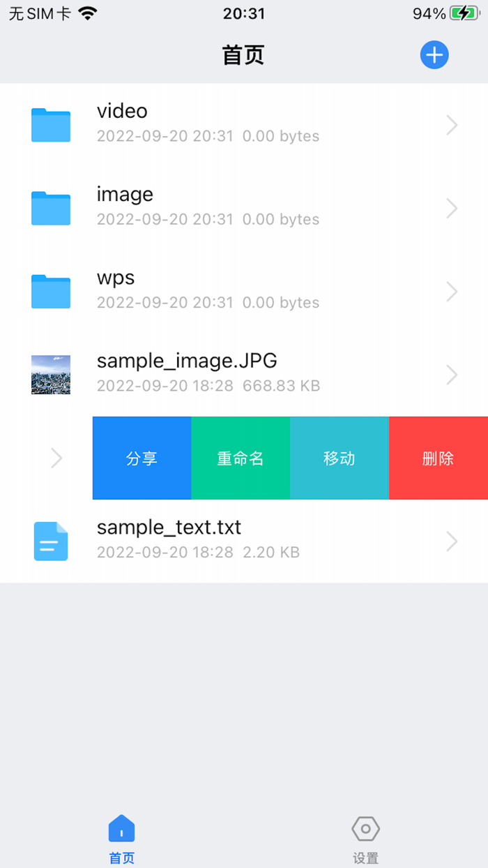Expand the image folder chevron
This screenshot has width=488, height=868.
tap(452, 208)
